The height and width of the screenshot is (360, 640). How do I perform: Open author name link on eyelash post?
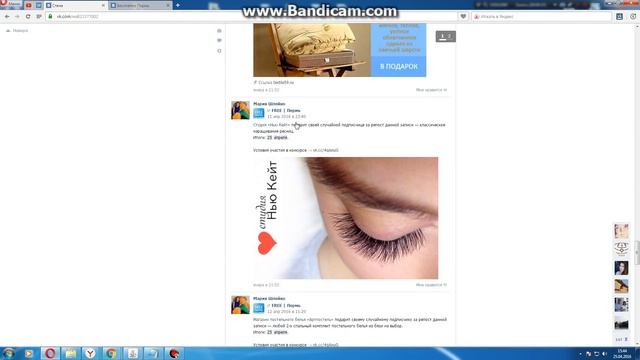[269, 104]
